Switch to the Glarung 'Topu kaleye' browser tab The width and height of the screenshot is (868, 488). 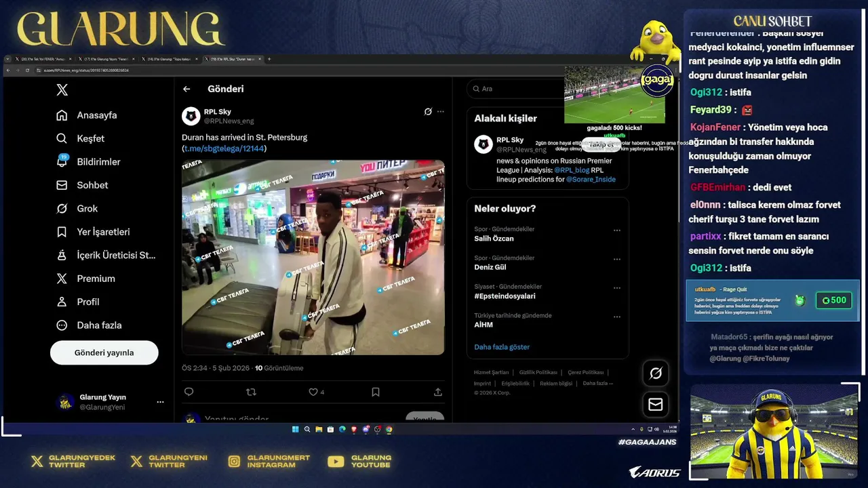(170, 59)
